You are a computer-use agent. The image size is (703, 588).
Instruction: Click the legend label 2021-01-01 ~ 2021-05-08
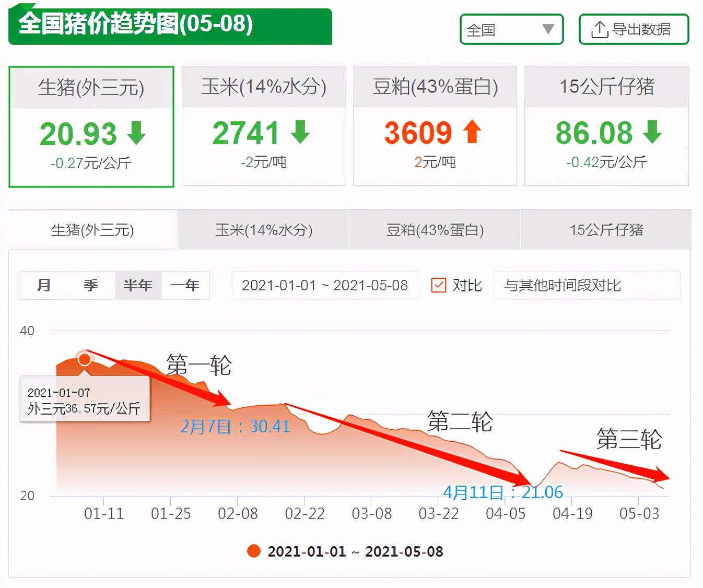tap(355, 551)
